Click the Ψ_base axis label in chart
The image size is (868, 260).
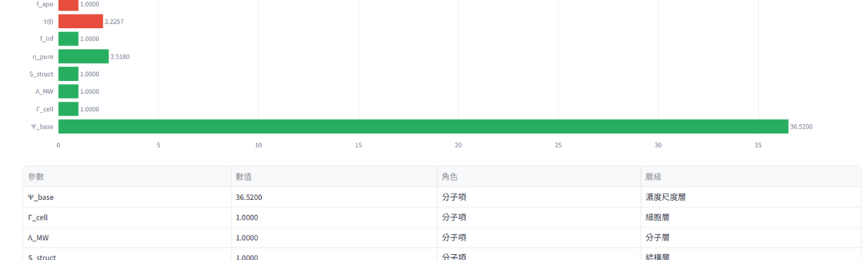click(42, 126)
